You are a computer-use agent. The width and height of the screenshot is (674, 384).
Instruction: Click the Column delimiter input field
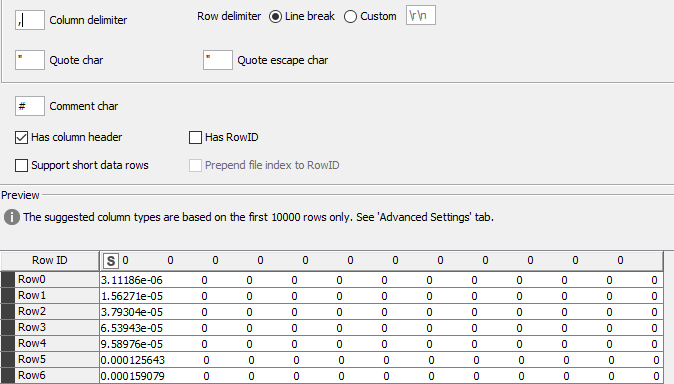pyautogui.click(x=30, y=20)
